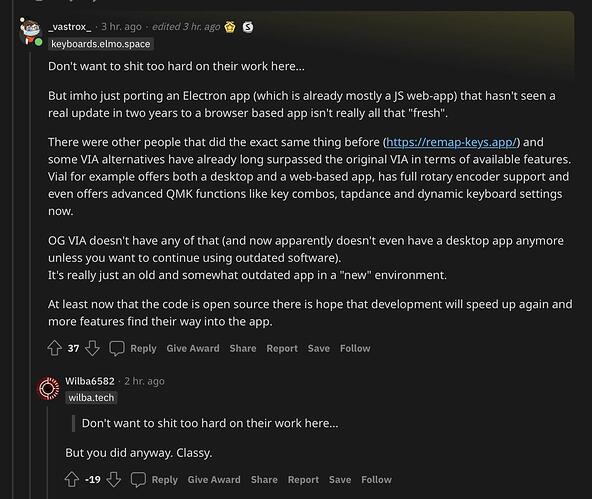This screenshot has width=592, height=499.
Task: Share the _vastrox_ comment
Action: (243, 348)
